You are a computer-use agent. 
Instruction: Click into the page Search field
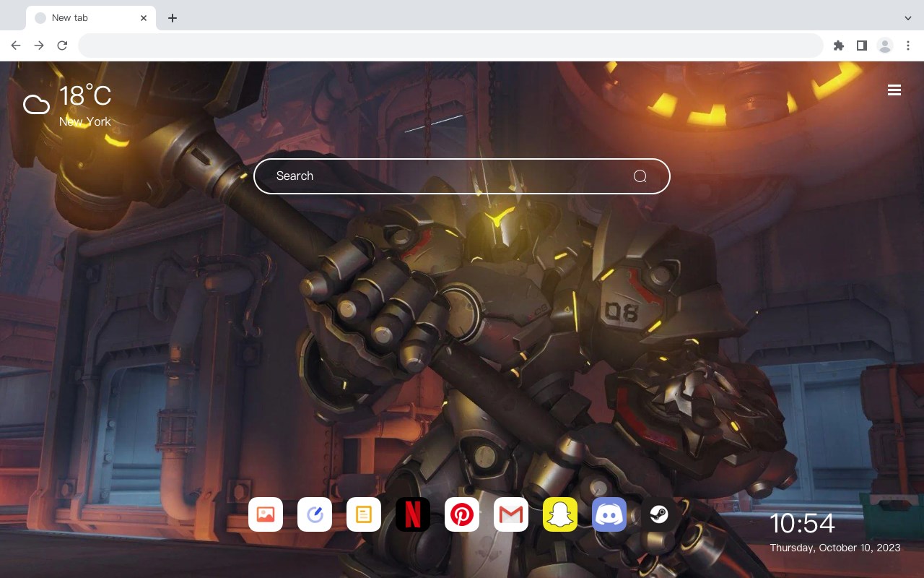click(x=462, y=176)
